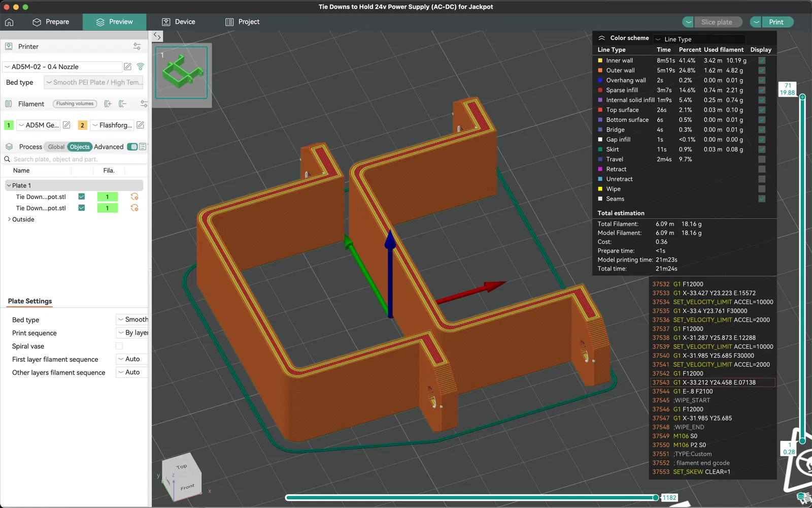Click the Printer section icon
Screen dimensions: 812x508
coord(9,46)
